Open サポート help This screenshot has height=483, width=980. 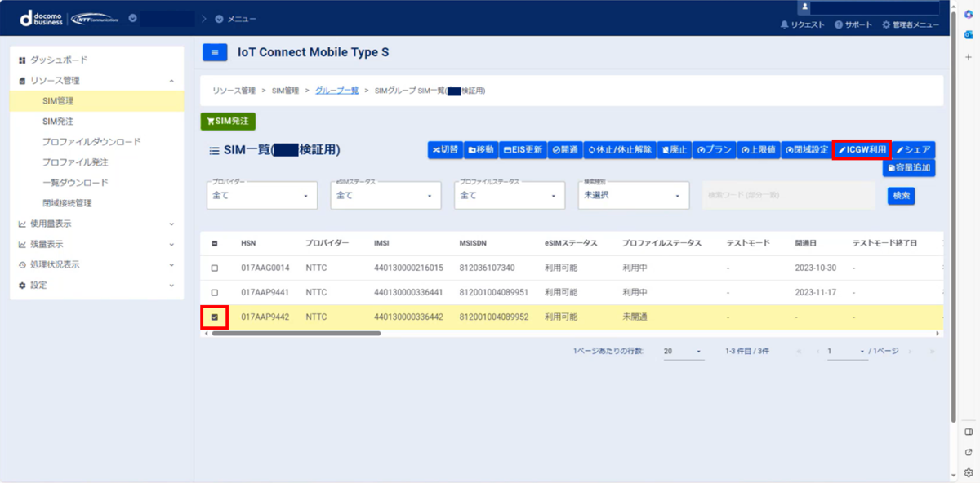click(x=853, y=25)
